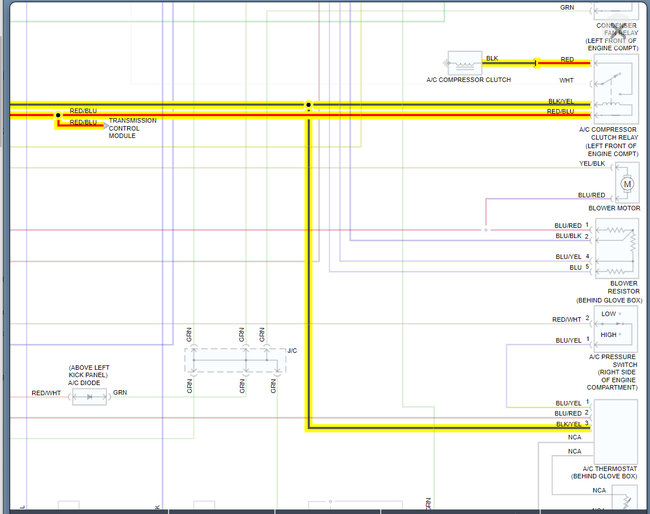650x514 pixels.
Task: Click the HIGH label in pressure switch
Action: pos(609,335)
